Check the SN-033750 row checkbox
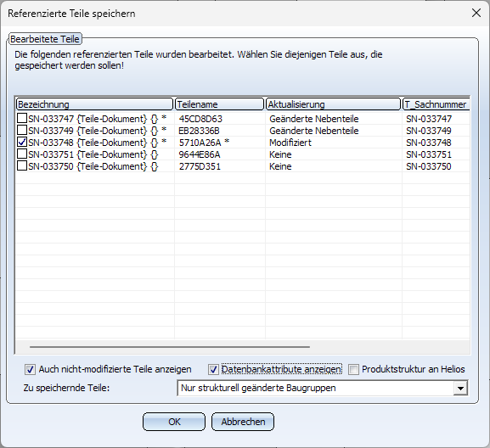490x448 pixels. [x=22, y=165]
